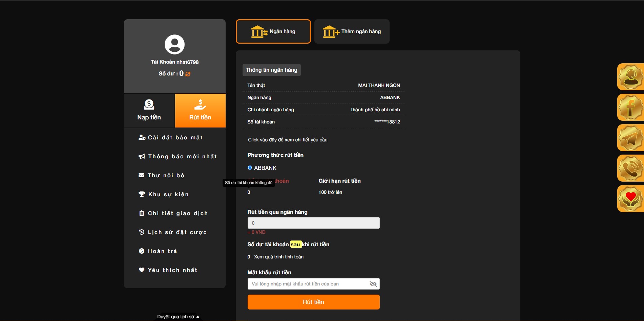Expand the Duyệt qua lịch sử panel
This screenshot has height=321, width=644.
[178, 317]
